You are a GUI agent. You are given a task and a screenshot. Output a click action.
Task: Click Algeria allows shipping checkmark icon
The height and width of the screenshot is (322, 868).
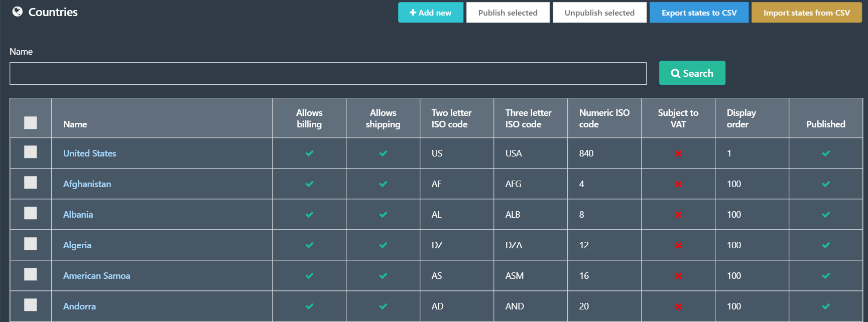383,245
